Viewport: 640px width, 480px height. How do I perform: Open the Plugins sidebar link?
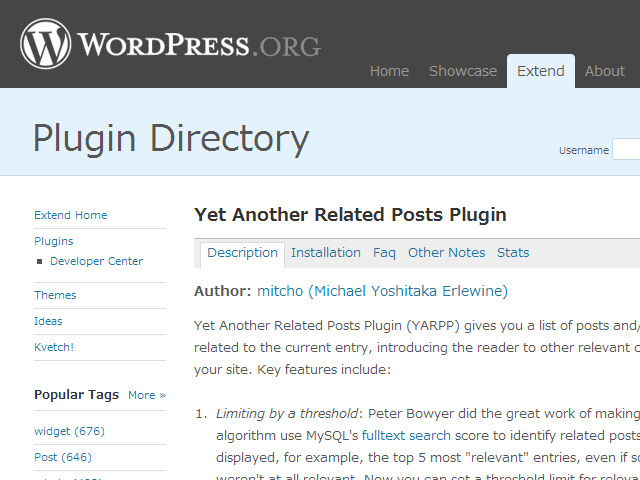point(54,241)
